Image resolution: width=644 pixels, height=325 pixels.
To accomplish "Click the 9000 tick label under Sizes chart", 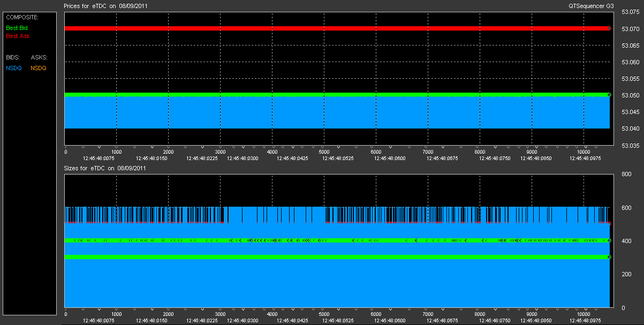I will pyautogui.click(x=532, y=314).
